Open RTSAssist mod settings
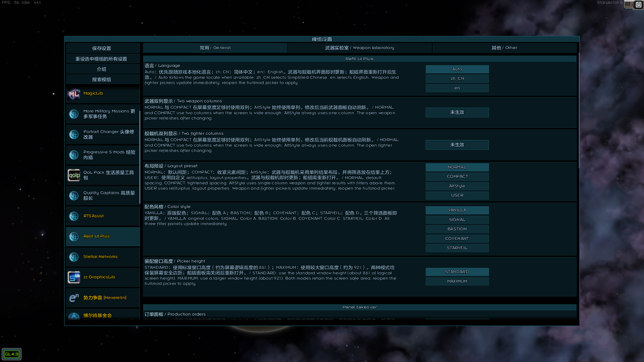Screen dimensions: 644x362 pyautogui.click(x=103, y=216)
